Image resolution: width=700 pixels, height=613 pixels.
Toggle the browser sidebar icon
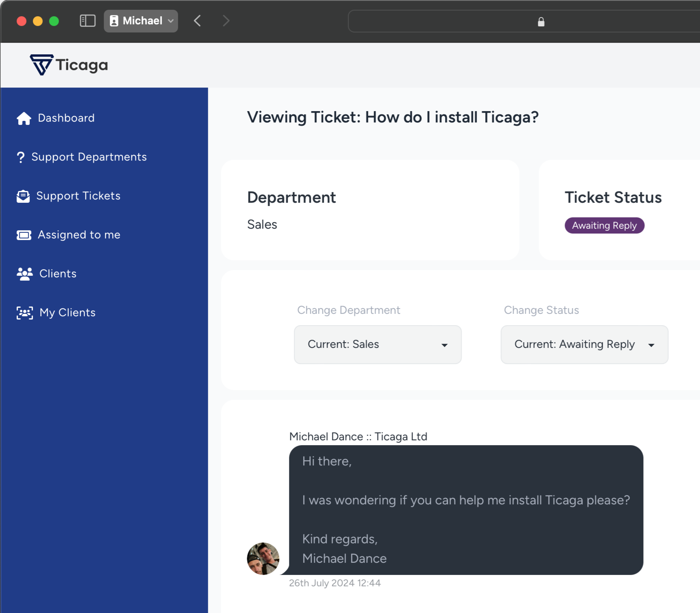[88, 21]
